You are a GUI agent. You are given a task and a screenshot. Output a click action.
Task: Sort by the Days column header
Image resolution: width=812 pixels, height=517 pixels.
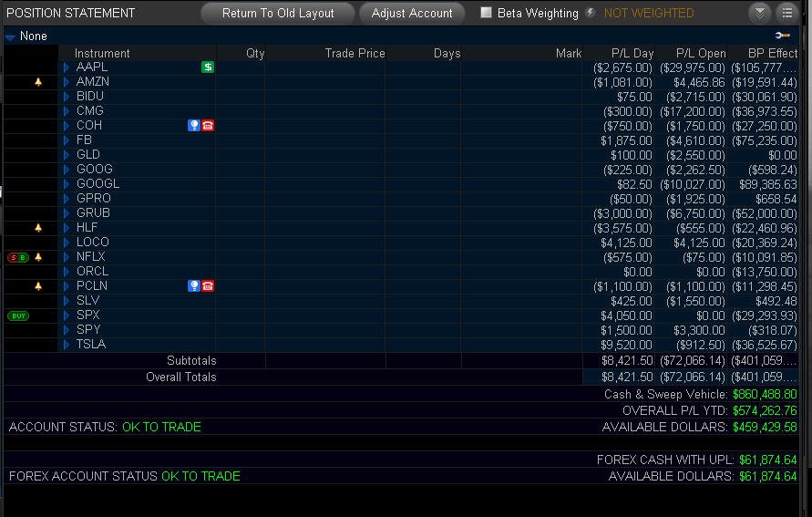447,54
